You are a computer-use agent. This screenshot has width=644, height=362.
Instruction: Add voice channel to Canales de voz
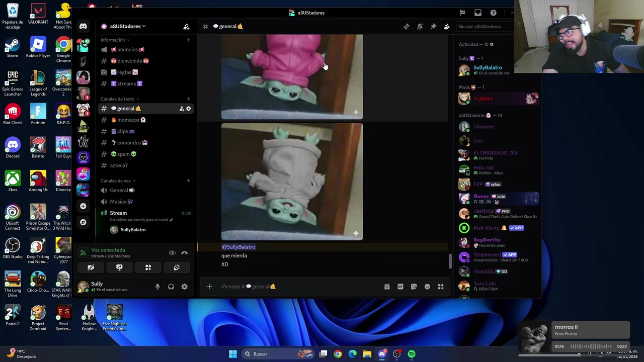[189, 181]
